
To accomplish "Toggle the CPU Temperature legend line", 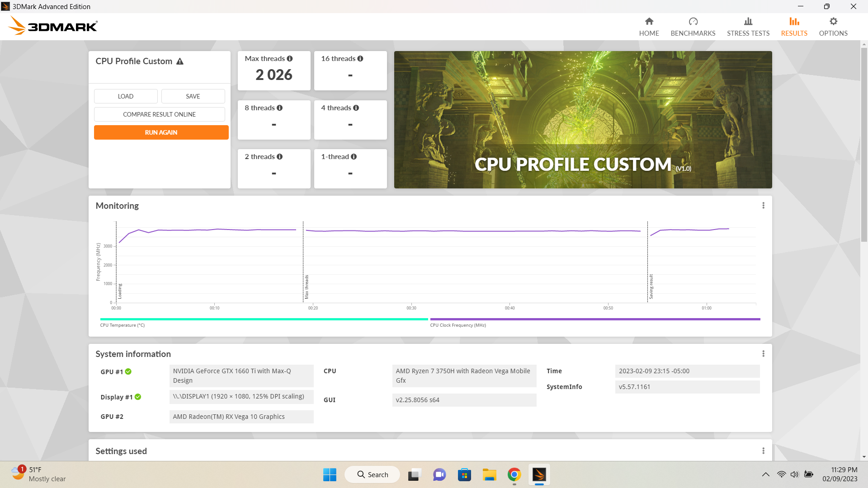I will click(x=264, y=319).
